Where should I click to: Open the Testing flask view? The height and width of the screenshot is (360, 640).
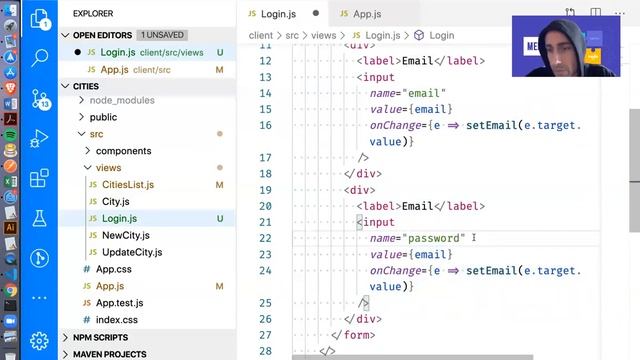point(39,218)
